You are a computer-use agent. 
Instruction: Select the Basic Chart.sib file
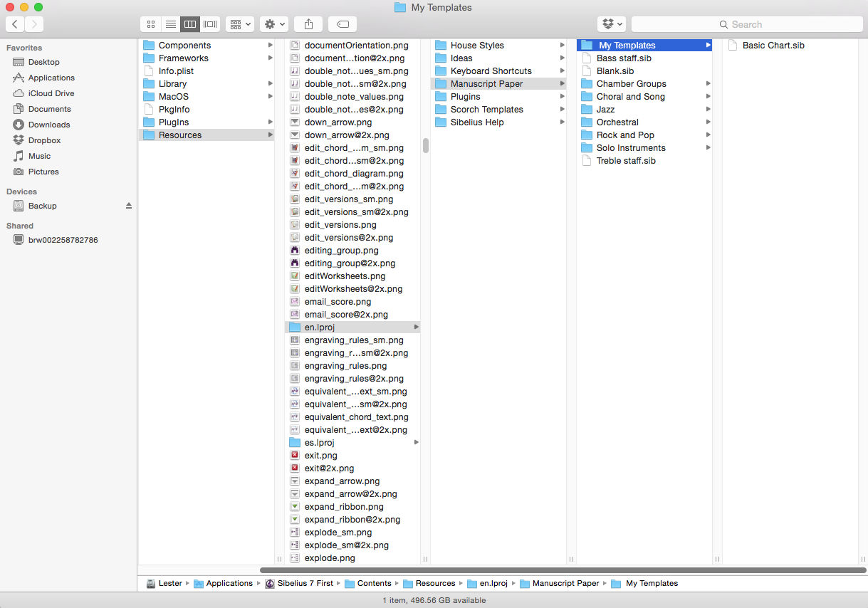tap(773, 46)
